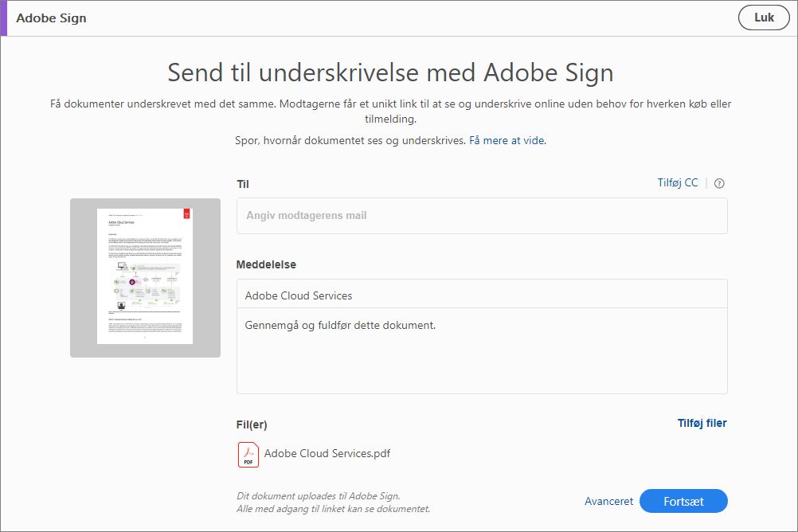Click the help question mark icon
The width and height of the screenshot is (798, 532).
click(719, 183)
